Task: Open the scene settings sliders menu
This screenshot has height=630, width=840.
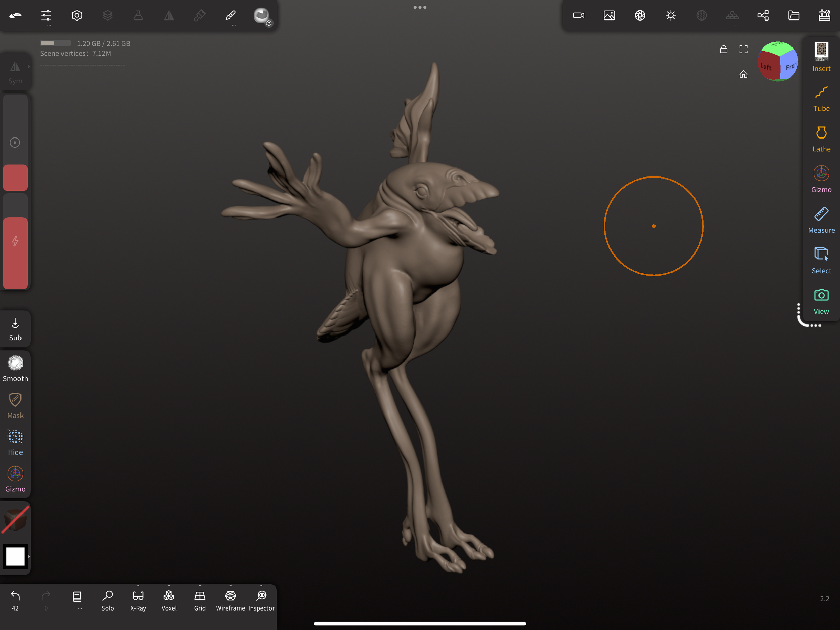Action: click(x=46, y=15)
